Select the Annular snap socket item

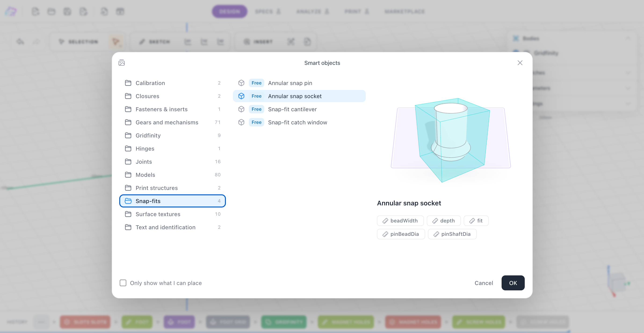(x=299, y=96)
